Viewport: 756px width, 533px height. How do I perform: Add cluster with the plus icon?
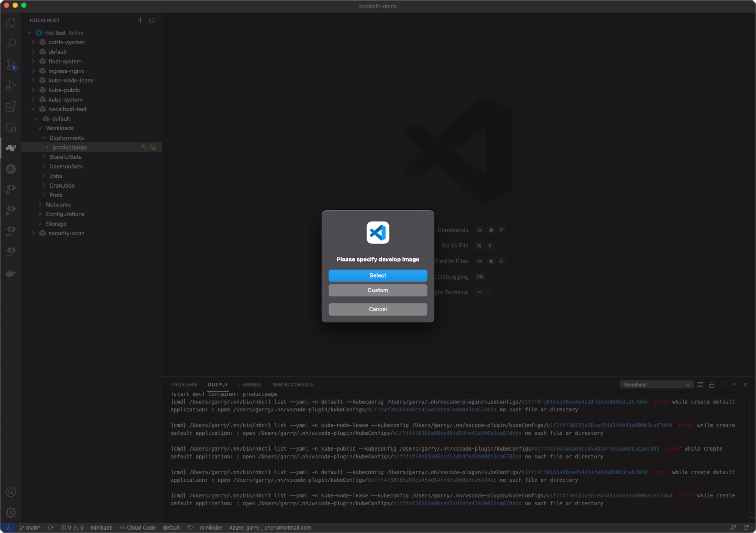tap(140, 20)
